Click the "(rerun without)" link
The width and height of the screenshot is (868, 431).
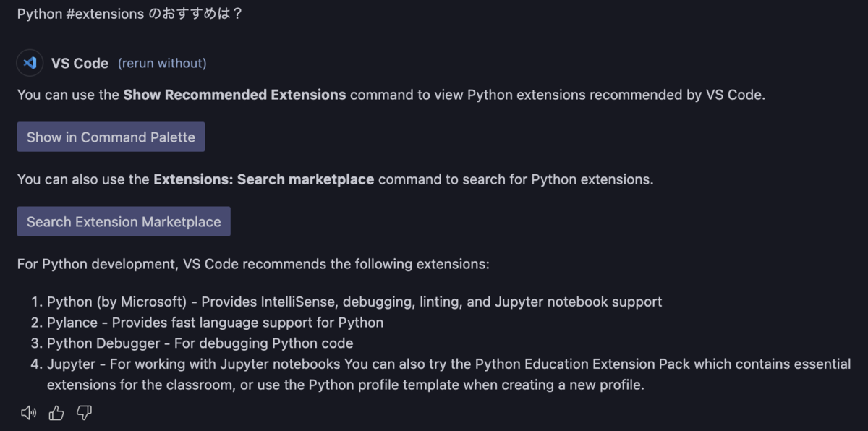[162, 64]
